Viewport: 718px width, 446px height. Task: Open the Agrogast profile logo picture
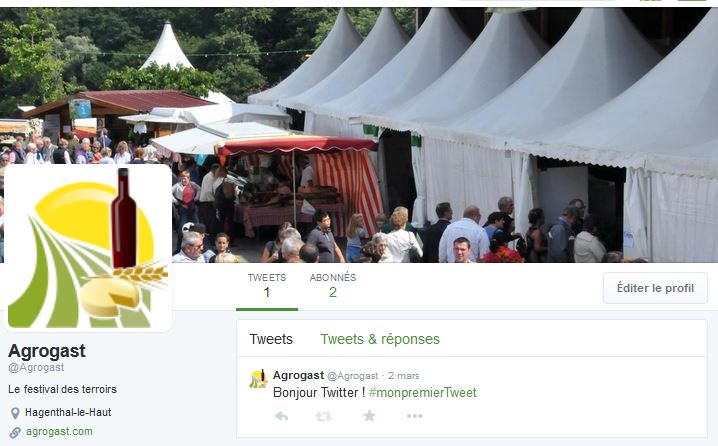pyautogui.click(x=88, y=248)
